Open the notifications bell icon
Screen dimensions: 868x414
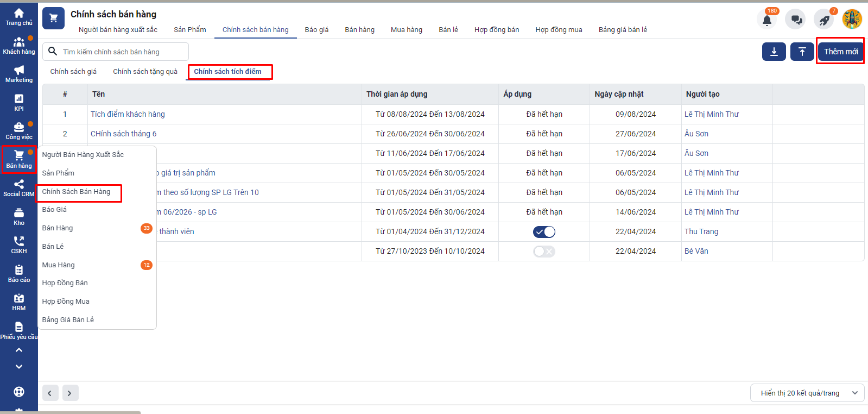(x=766, y=20)
